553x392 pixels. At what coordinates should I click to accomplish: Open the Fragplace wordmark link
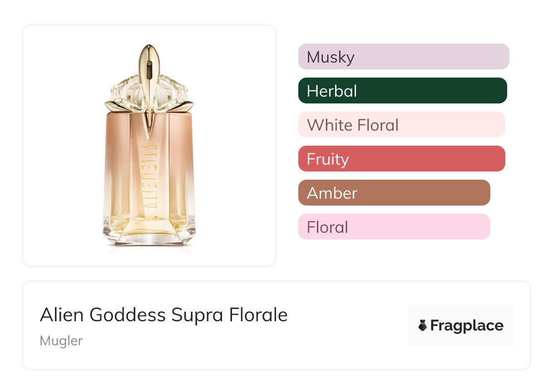(x=467, y=325)
